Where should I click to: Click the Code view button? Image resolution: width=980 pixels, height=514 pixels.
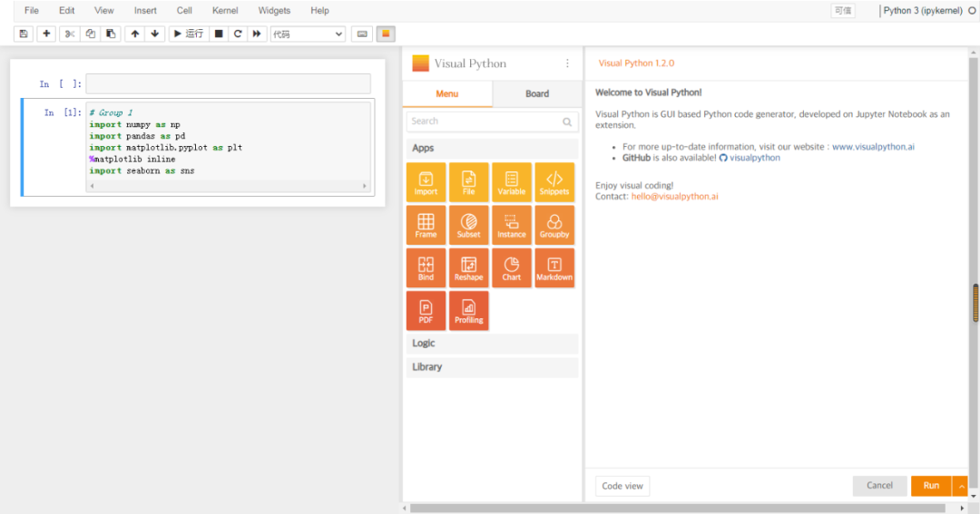point(622,486)
